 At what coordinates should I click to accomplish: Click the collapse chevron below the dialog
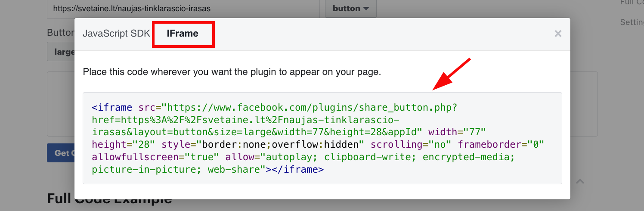580,182
